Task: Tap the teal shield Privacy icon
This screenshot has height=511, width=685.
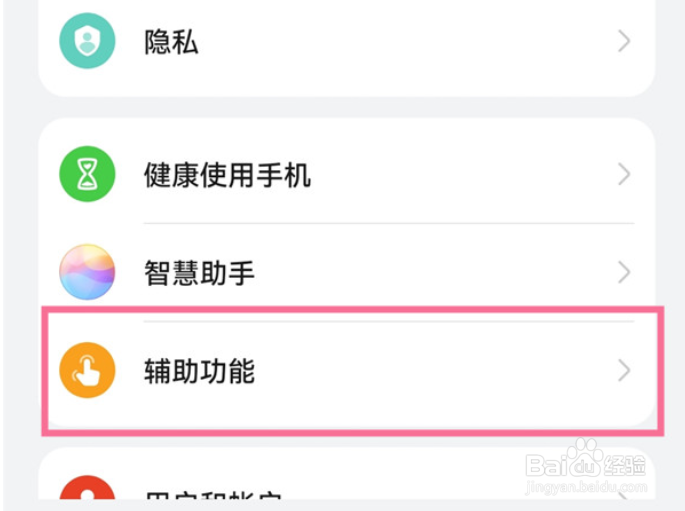Action: [87, 41]
